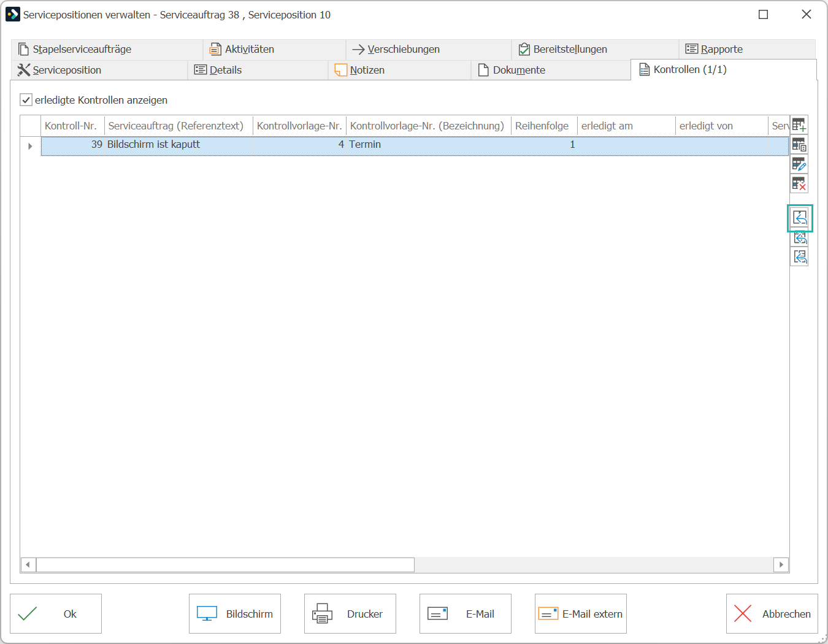Click the 'Termin' cell in the row

tap(428, 145)
